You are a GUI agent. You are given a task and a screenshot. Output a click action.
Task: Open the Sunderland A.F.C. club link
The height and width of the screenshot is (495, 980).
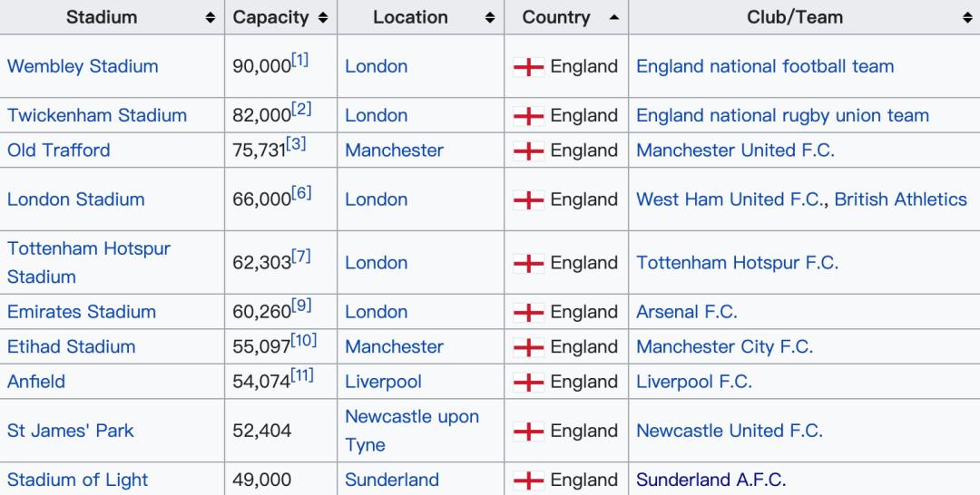(x=710, y=480)
